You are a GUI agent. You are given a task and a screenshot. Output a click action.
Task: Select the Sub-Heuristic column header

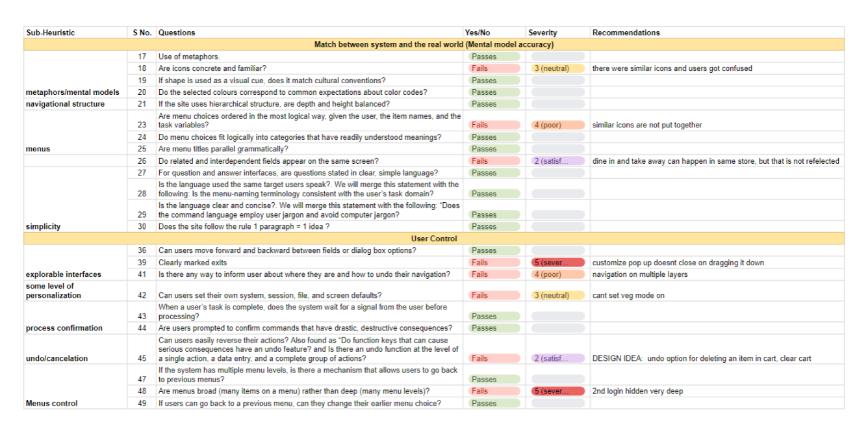pyautogui.click(x=51, y=33)
